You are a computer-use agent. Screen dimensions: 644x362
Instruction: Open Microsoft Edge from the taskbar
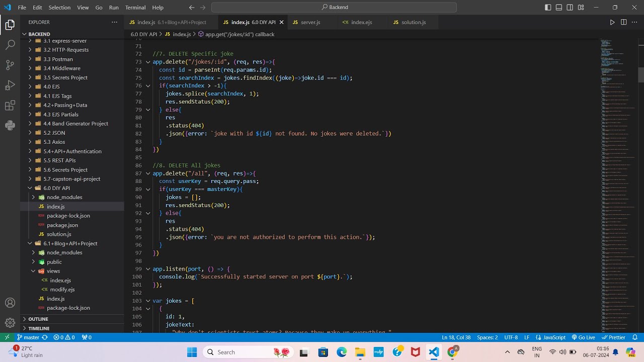click(x=342, y=352)
